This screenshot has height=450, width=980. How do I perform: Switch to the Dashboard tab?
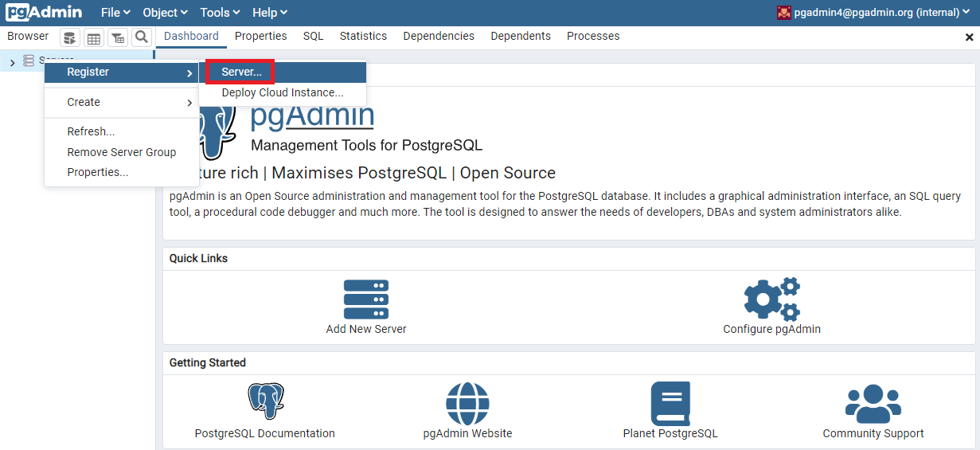(191, 37)
